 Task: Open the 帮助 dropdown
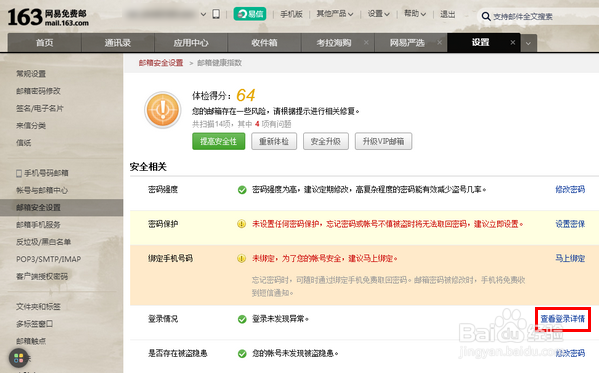point(415,14)
